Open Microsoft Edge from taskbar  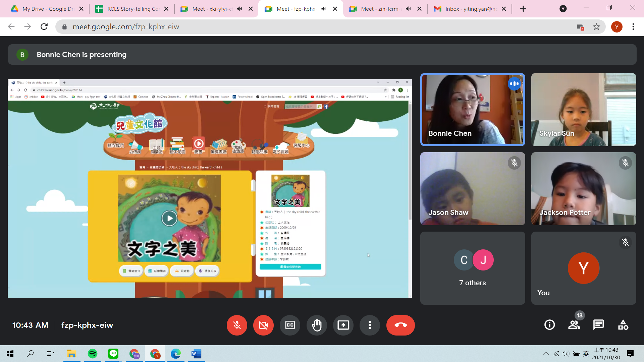click(x=176, y=354)
